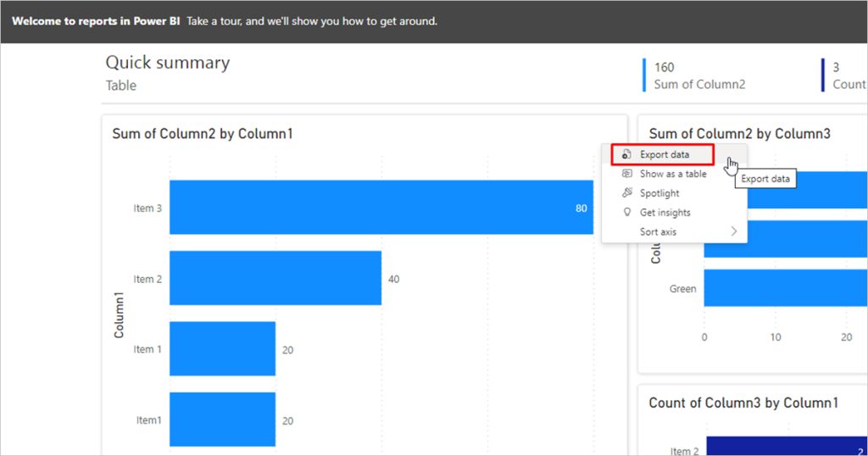The height and width of the screenshot is (456, 868).
Task: Click the Column1 vertical axis label
Action: tap(120, 315)
